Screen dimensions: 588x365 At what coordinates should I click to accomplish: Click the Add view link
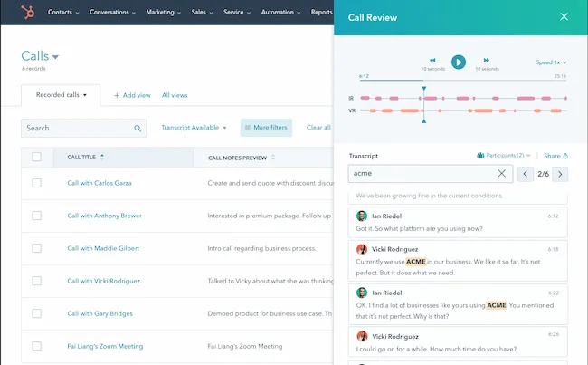pos(132,95)
